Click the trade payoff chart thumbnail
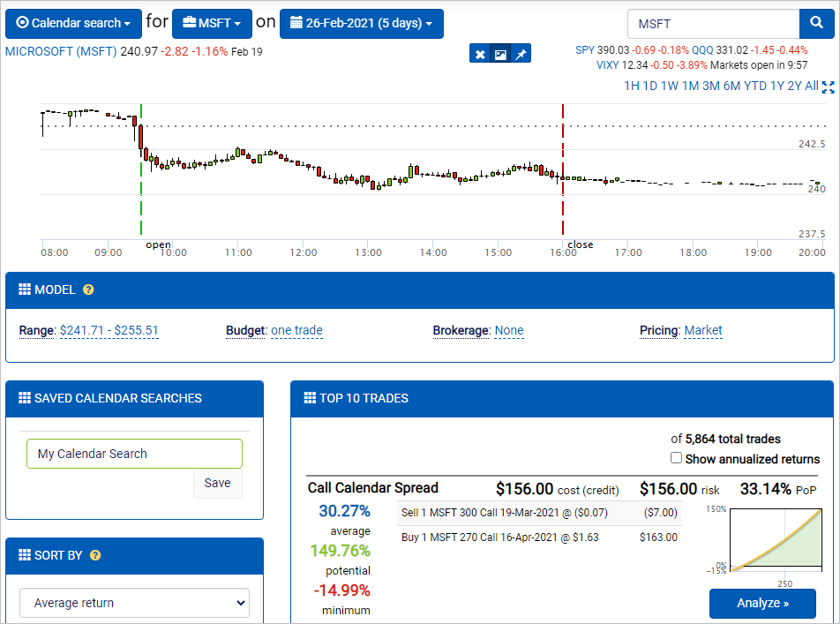The width and height of the screenshot is (840, 624). [776, 540]
